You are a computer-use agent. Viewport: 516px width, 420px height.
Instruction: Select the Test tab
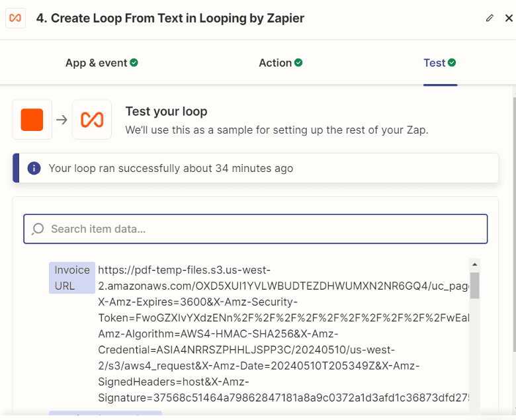(x=440, y=63)
